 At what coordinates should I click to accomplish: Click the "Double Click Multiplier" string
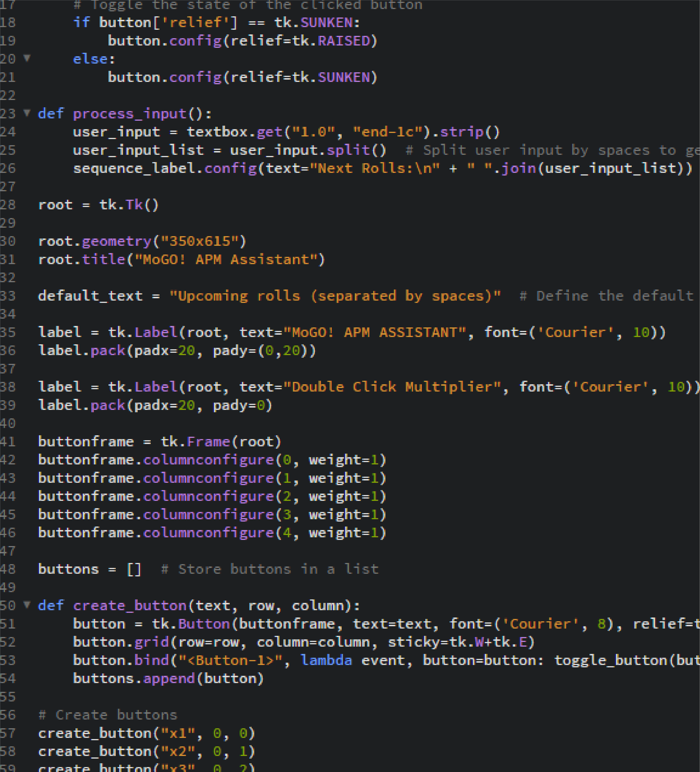coord(392,387)
